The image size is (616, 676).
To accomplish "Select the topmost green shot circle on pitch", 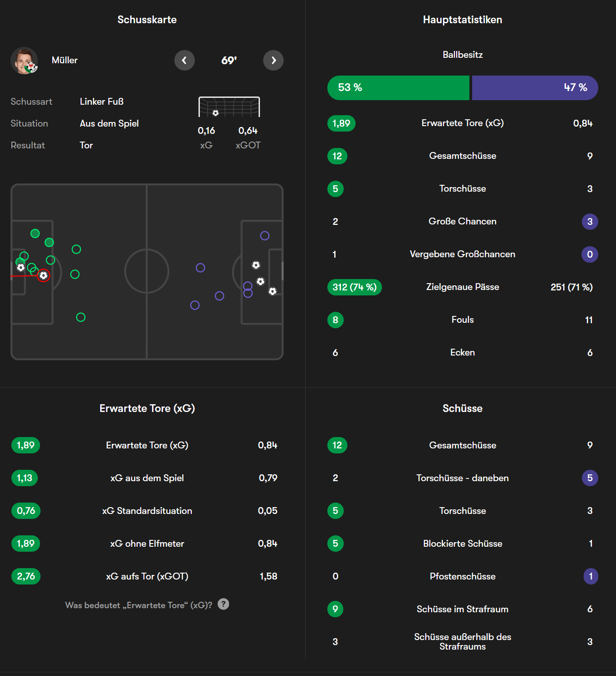I will 35,234.
